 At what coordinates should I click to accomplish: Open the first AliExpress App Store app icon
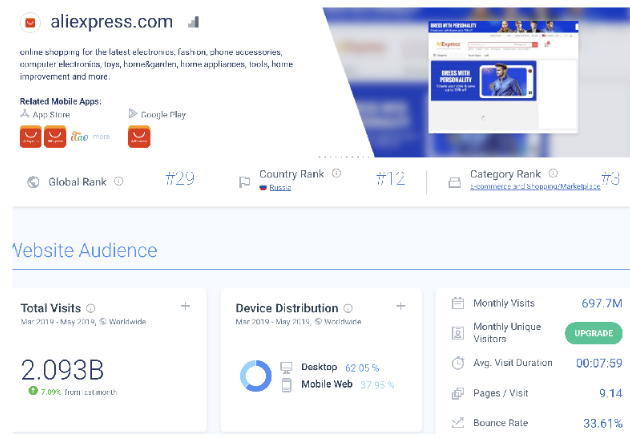pyautogui.click(x=31, y=137)
